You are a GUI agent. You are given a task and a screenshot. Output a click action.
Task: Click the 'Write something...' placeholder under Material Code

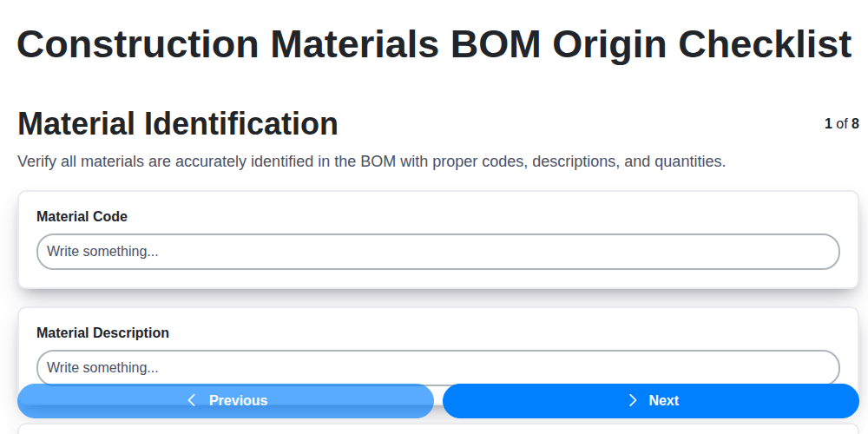102,252
